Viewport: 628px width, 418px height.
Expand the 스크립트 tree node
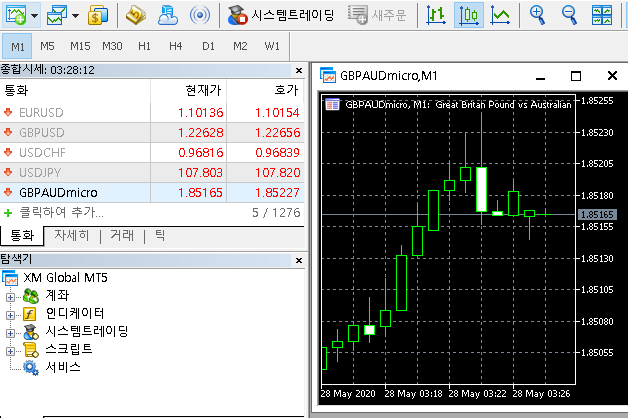[x=10, y=351]
